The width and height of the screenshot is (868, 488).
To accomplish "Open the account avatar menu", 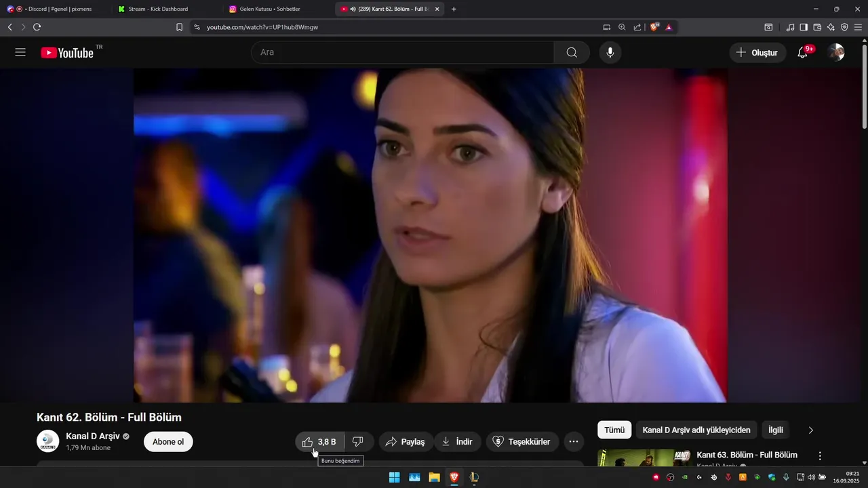I will (836, 52).
